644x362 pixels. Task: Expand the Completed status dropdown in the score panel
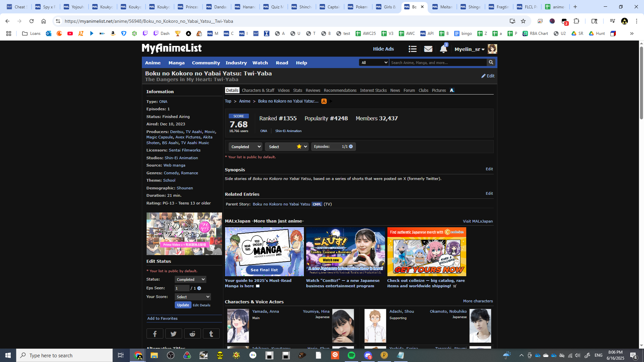point(246,147)
